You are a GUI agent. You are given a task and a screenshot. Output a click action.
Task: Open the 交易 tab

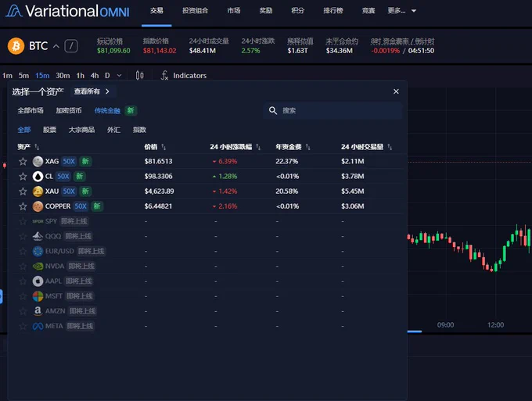[x=156, y=11]
